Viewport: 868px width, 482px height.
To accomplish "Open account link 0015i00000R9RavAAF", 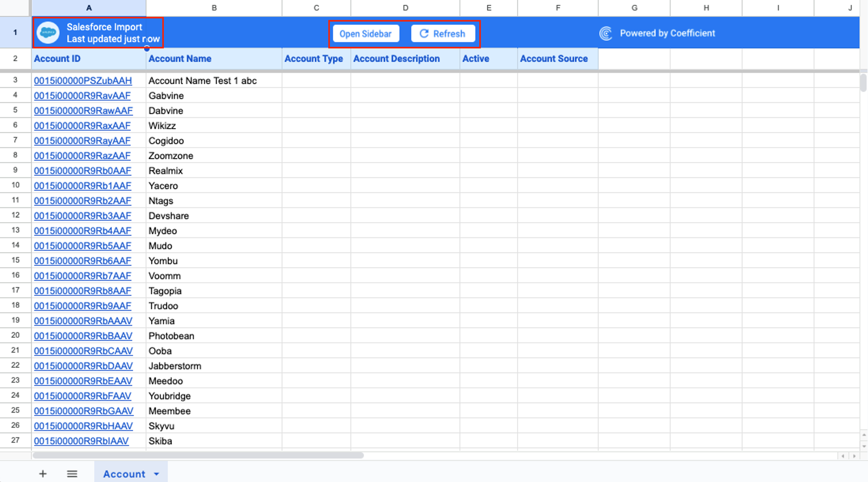I will 82,95.
